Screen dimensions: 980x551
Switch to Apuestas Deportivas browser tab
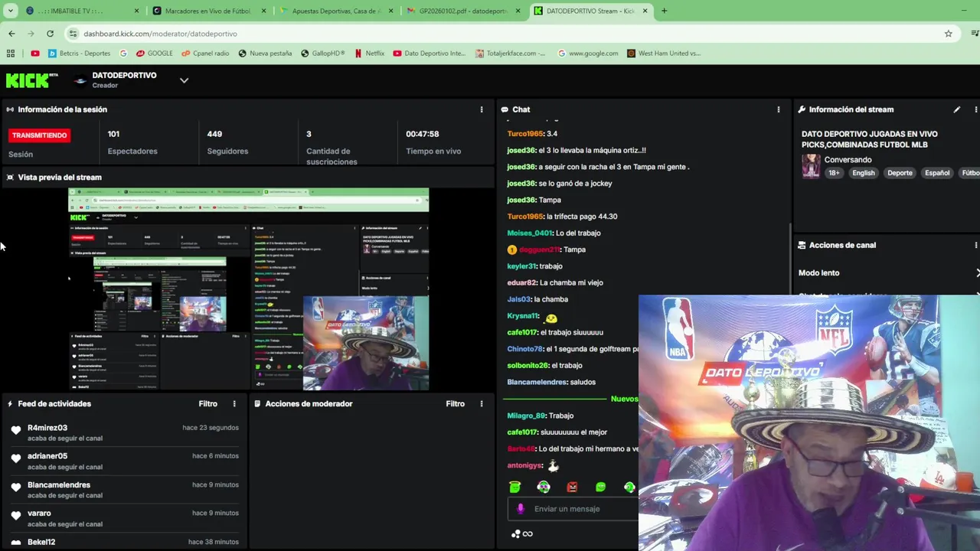pos(337,11)
